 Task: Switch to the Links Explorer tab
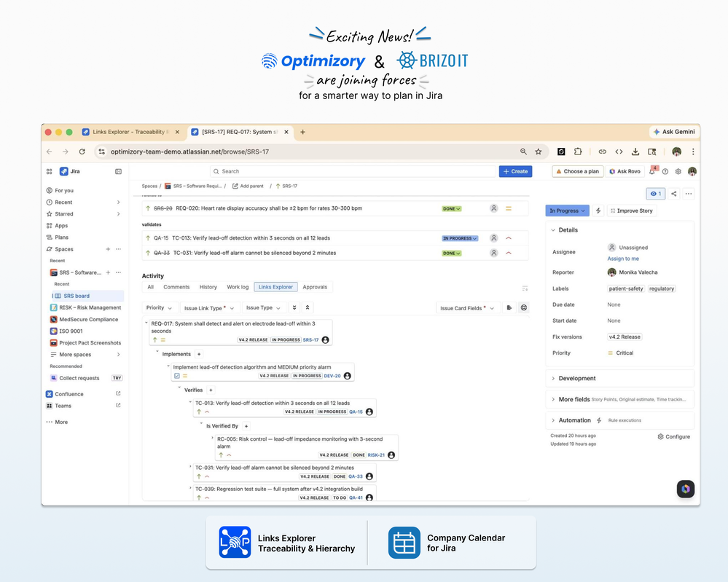click(275, 287)
